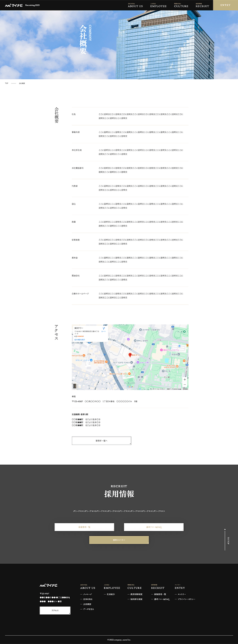Zoom in on the map with plus
The width and height of the screenshot is (238, 644).
pyautogui.click(x=184, y=380)
